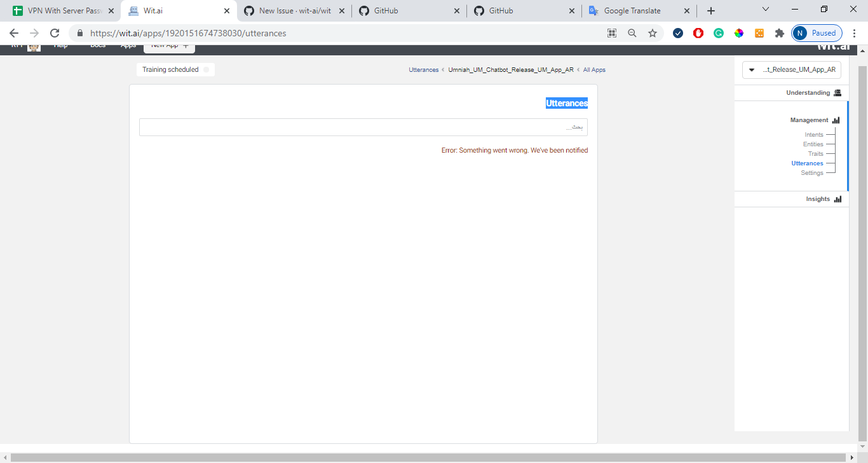Open the Understanding panel icon
The width and height of the screenshot is (868, 463).
837,92
